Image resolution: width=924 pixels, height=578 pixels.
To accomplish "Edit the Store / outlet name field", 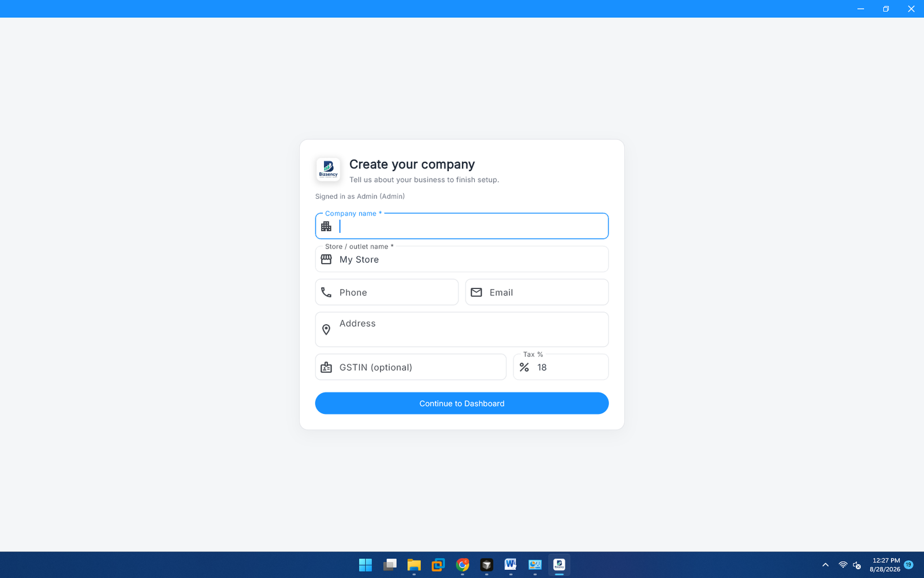I will point(462,259).
